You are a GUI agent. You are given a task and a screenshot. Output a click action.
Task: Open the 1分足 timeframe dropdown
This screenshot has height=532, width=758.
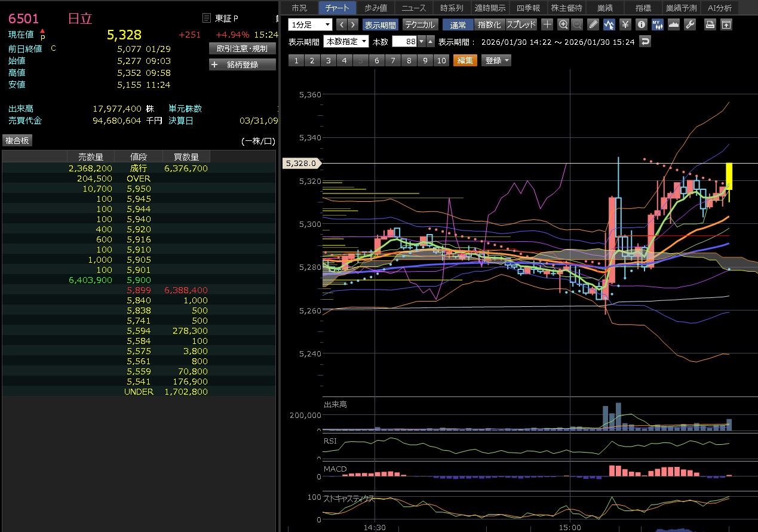coord(310,24)
